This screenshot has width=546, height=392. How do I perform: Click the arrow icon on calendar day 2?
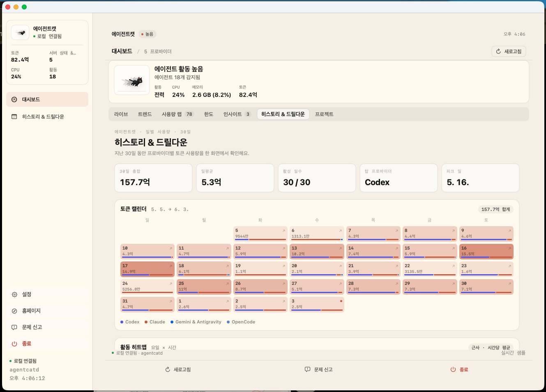point(284,301)
